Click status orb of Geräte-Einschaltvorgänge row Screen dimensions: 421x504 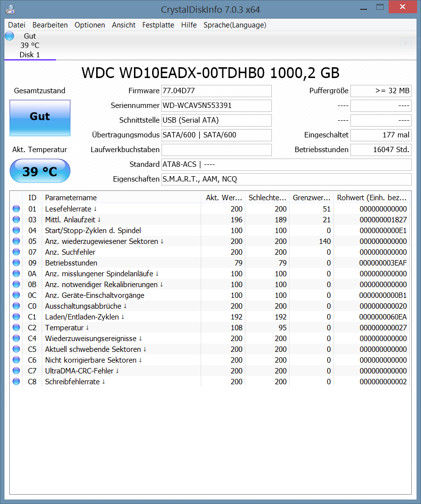[16, 295]
